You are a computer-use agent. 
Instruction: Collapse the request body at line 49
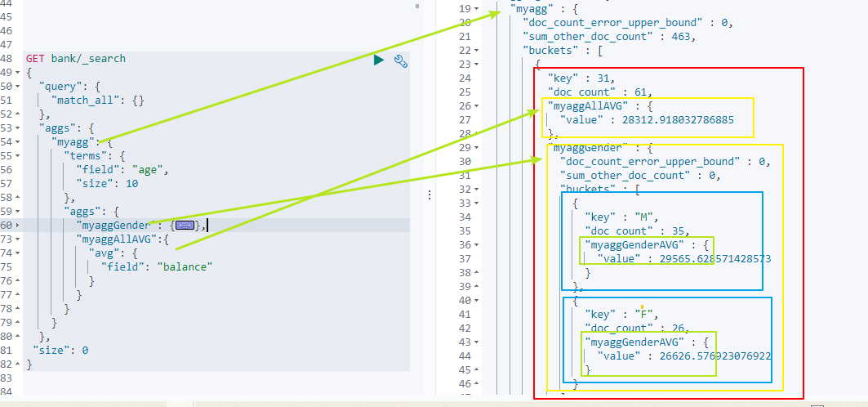(19, 73)
